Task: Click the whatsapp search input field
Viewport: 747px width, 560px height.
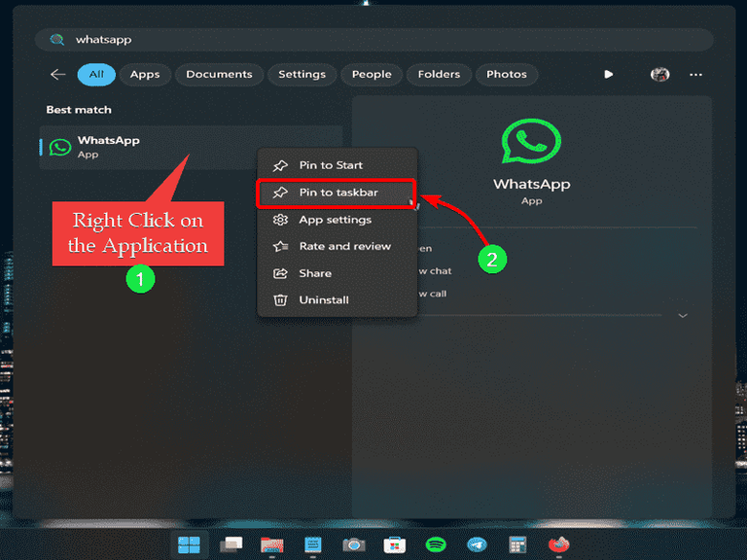Action: 373,40
